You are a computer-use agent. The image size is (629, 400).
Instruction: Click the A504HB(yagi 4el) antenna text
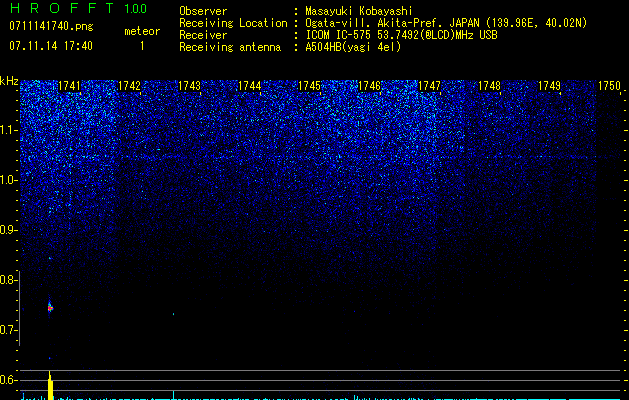coord(353,47)
